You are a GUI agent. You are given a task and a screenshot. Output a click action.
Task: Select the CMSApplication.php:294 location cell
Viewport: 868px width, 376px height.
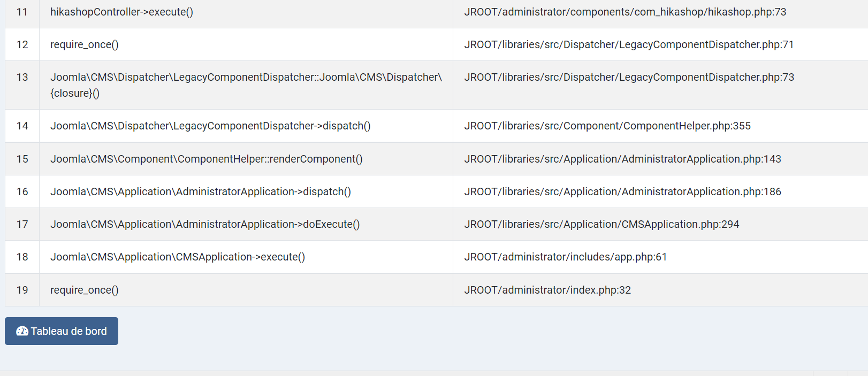(x=601, y=224)
